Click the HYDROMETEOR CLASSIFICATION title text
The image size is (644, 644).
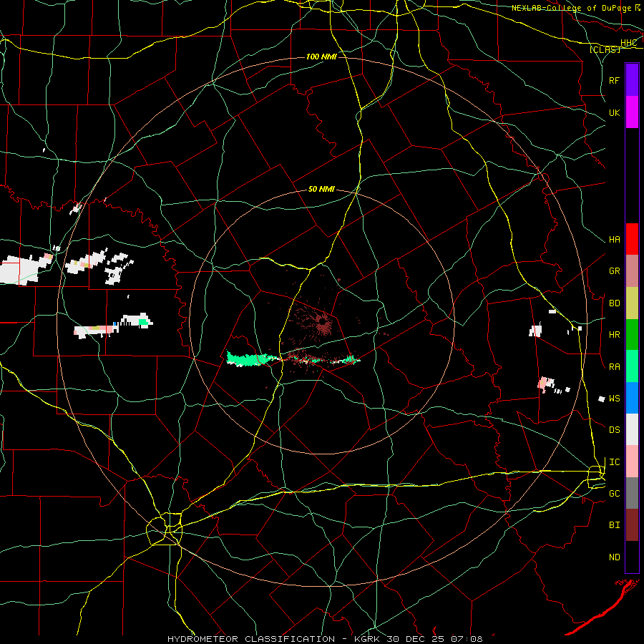click(251, 639)
